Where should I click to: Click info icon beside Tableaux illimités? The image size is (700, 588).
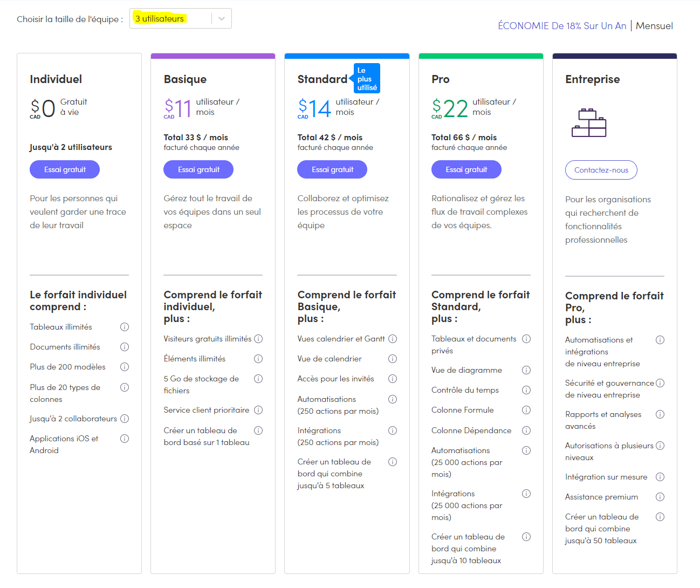[125, 327]
